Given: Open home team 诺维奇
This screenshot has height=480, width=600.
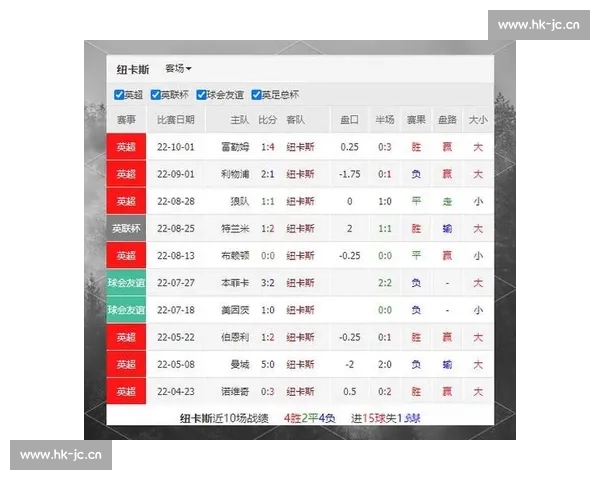Looking at the screenshot, I should click(235, 392).
